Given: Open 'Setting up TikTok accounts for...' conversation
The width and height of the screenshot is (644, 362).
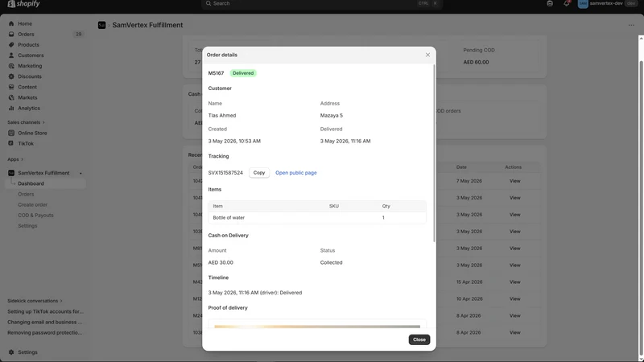Looking at the screenshot, I should pyautogui.click(x=45, y=311).
